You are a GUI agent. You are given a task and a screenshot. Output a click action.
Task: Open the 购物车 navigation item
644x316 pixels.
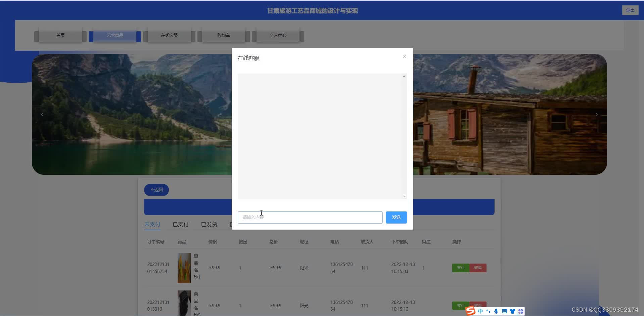[x=224, y=35]
